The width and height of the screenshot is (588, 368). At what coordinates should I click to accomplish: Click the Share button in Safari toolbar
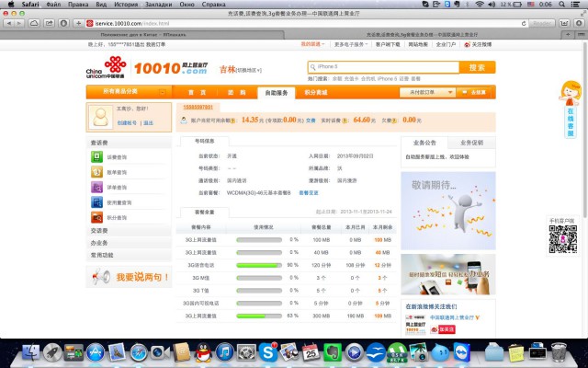pyautogui.click(x=49, y=23)
